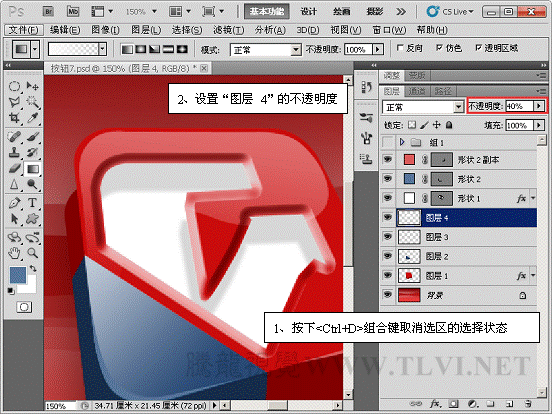Open Mini Bridge with the Mb icon
Viewport: 552px width, 414px height.
73,12
